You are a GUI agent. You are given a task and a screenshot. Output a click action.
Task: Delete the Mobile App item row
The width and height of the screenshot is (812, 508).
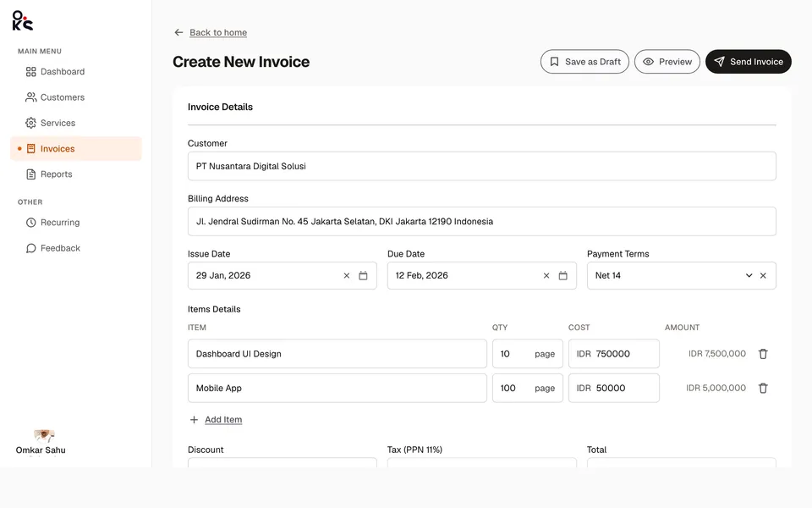click(763, 389)
